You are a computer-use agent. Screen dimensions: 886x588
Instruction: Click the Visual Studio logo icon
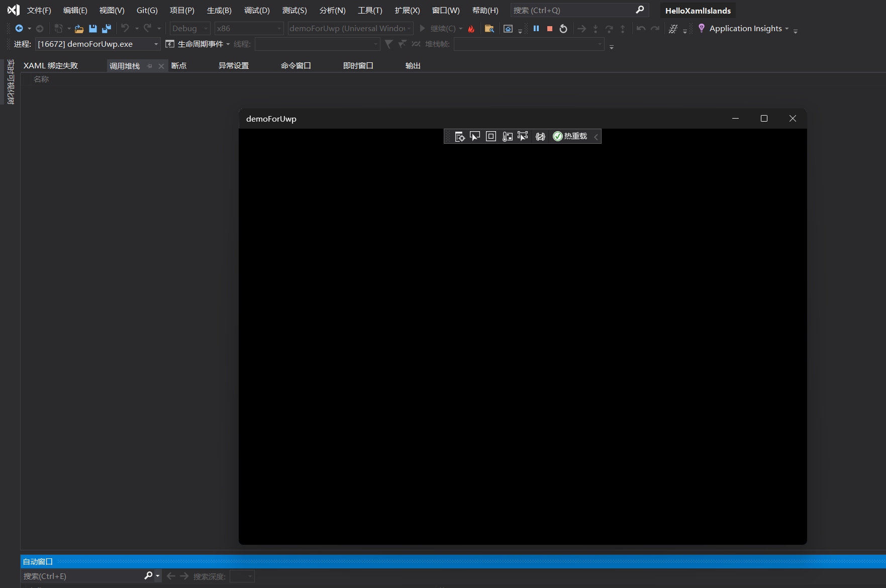[14, 10]
